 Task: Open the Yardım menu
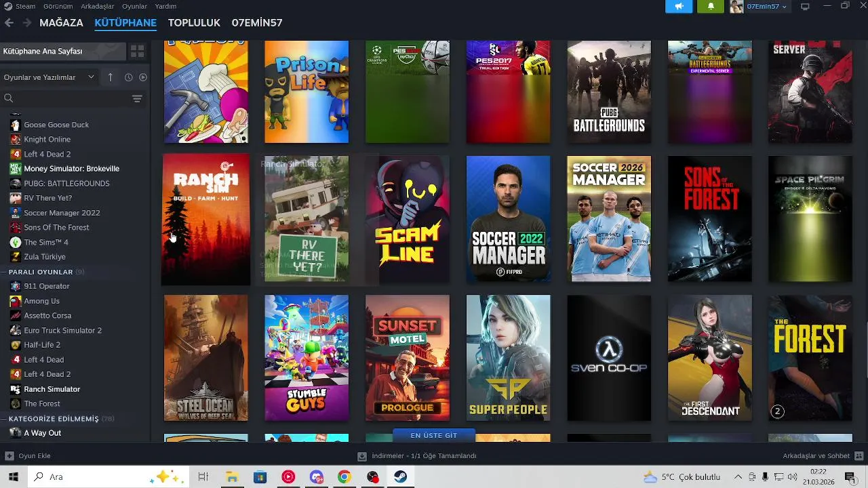pos(165,6)
